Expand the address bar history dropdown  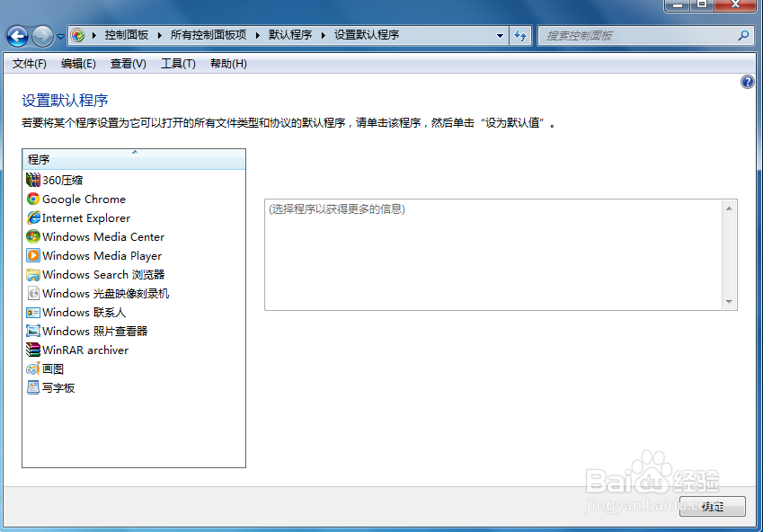(x=500, y=36)
